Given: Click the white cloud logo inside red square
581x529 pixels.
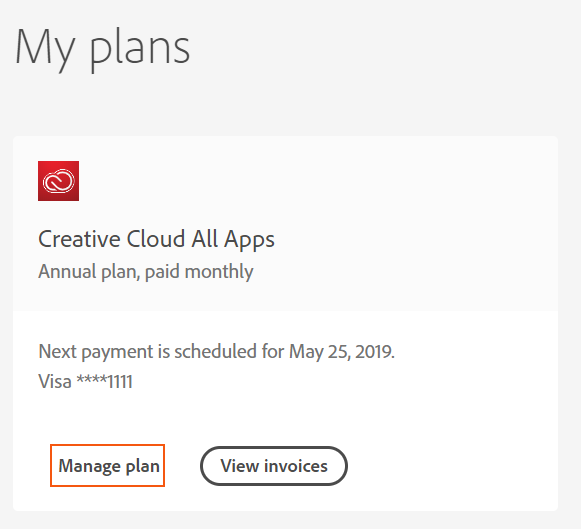Looking at the screenshot, I should 59,181.
